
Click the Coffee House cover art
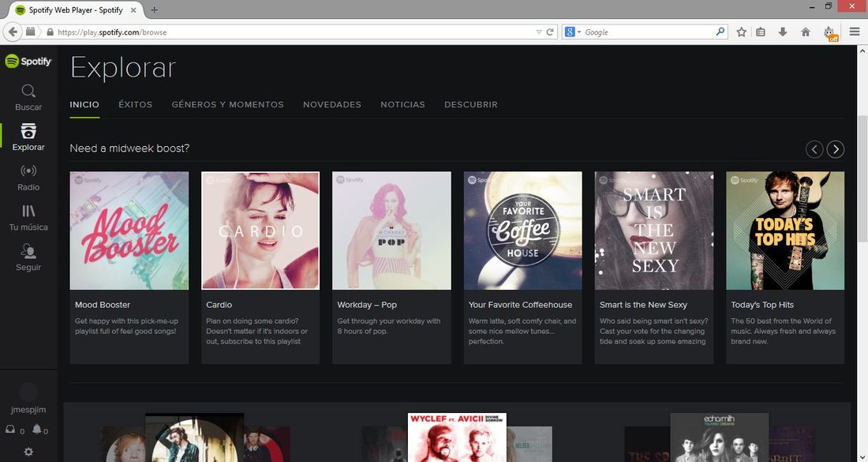point(522,231)
